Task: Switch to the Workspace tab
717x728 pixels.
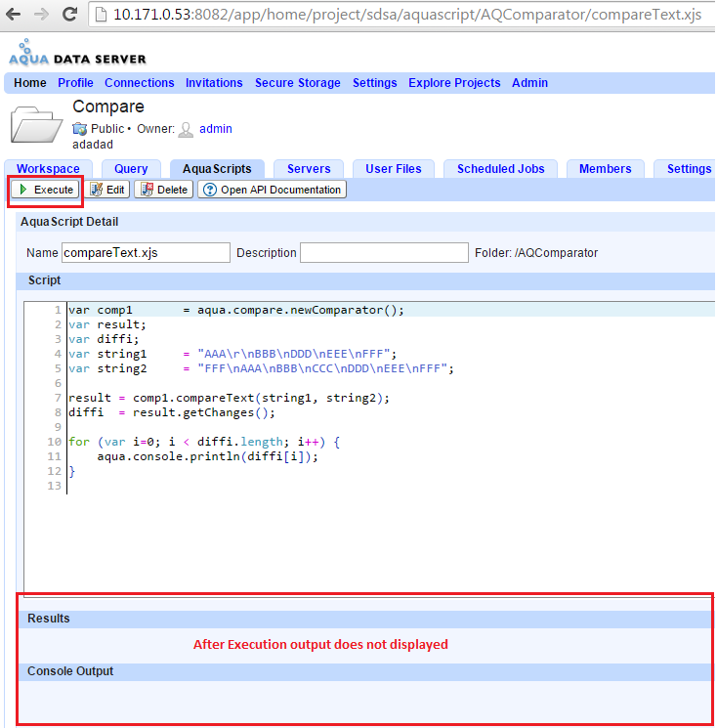Action: pyautogui.click(x=48, y=168)
